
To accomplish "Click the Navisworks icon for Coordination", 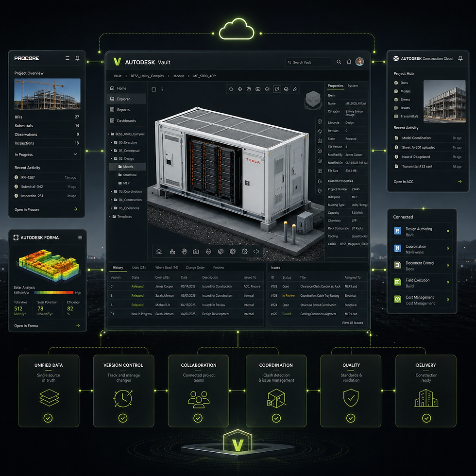I will [397, 248].
